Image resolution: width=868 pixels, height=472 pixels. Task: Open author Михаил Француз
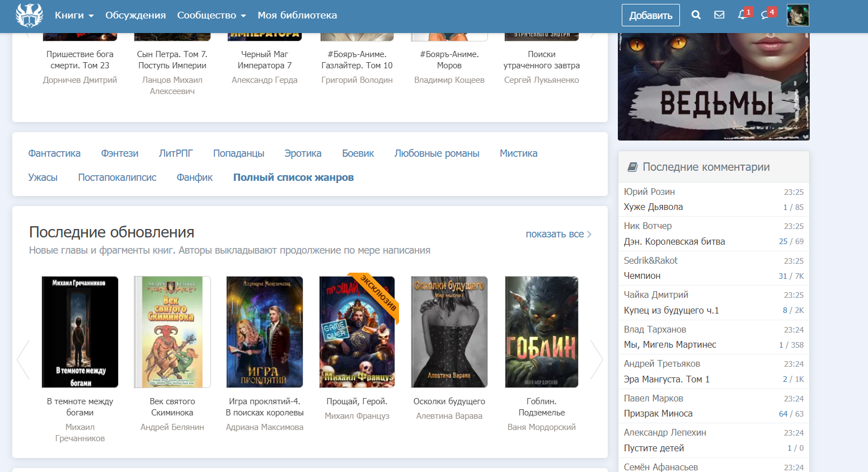coord(357,416)
